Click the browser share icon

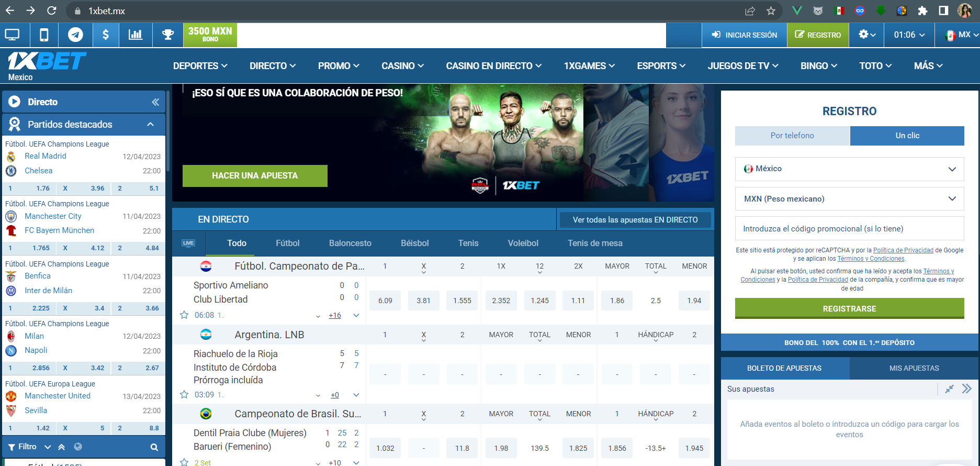pos(750,11)
